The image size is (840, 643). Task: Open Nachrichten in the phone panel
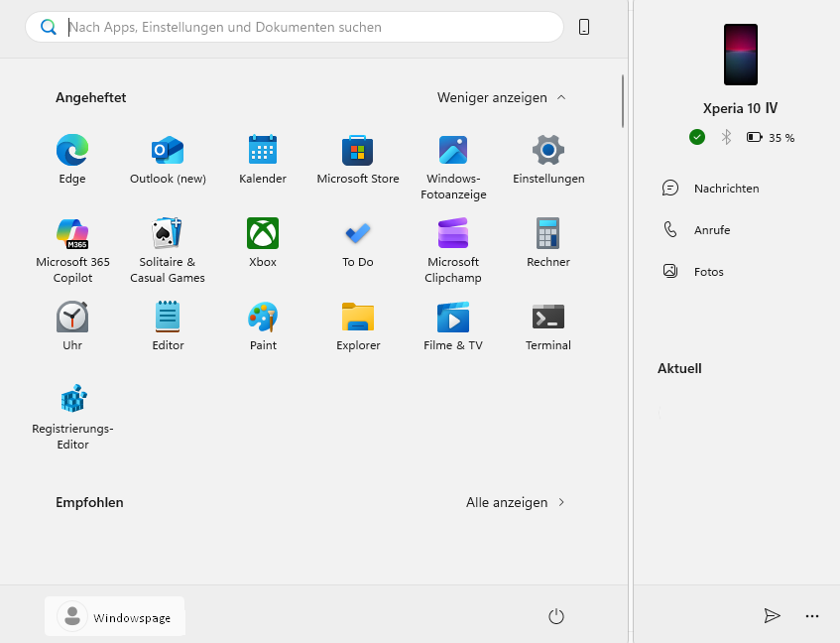(726, 189)
